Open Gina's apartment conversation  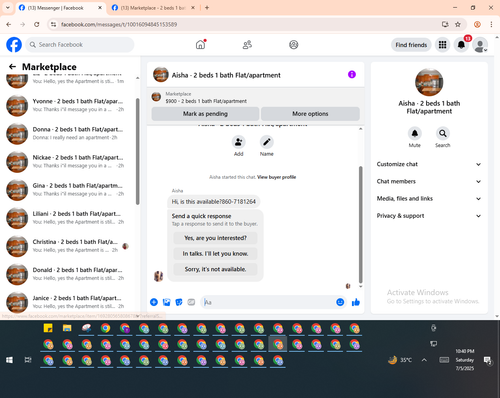(69, 190)
